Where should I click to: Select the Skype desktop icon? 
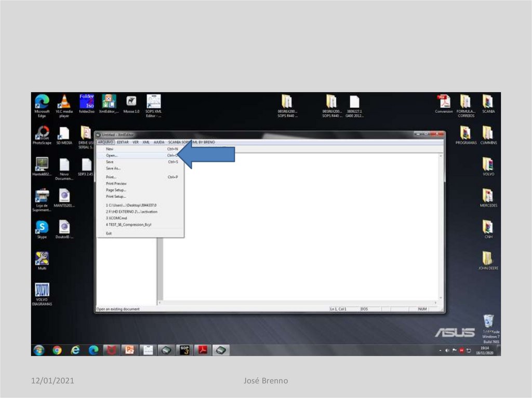click(42, 227)
